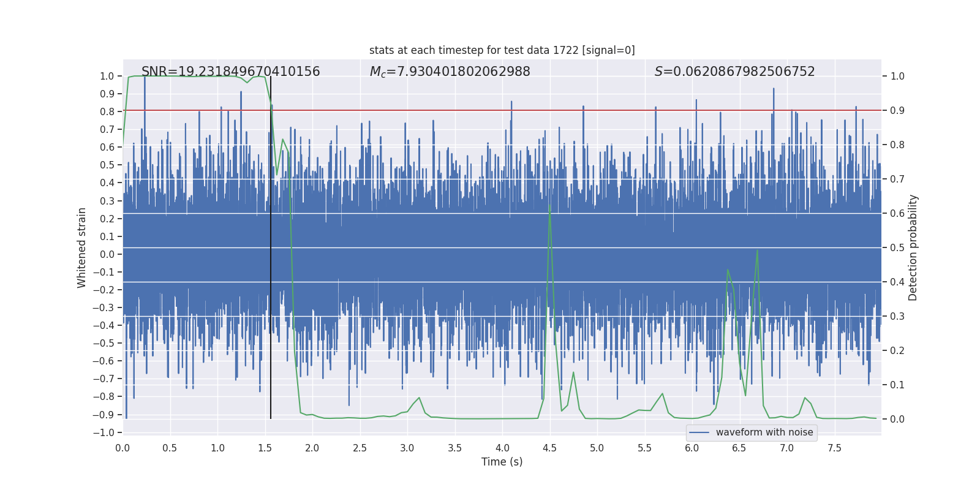Click Time axis tick label 0.0
The height and width of the screenshot is (490, 980).
click(x=123, y=448)
